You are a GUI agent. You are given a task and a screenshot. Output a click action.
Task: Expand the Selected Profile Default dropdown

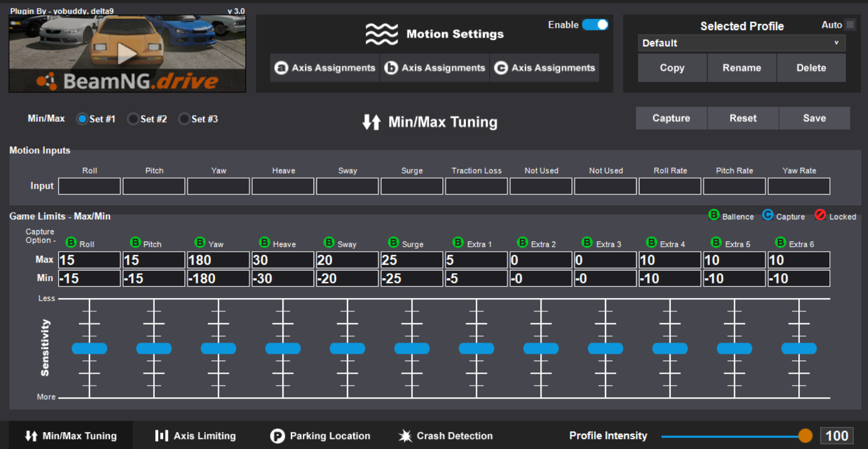click(x=742, y=43)
